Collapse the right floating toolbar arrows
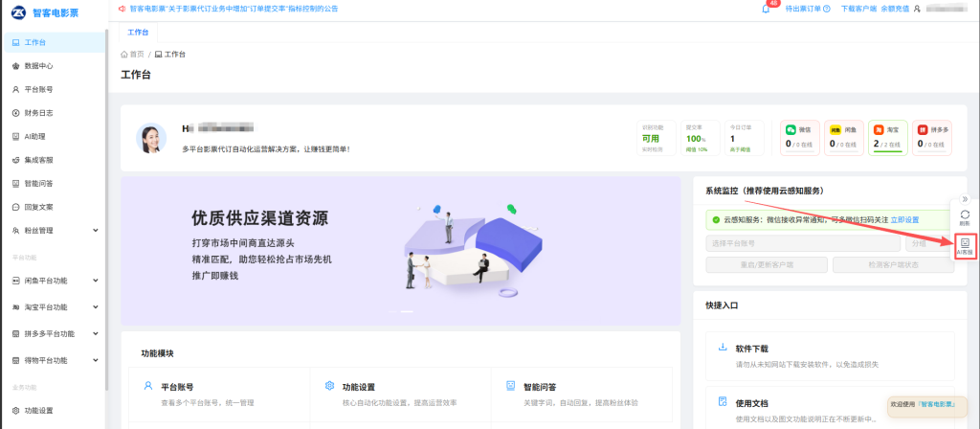Viewport: 980px width, 429px height. (965, 199)
